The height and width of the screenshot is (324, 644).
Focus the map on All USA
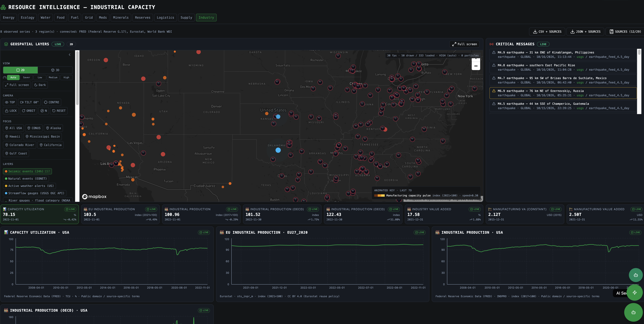point(14,128)
